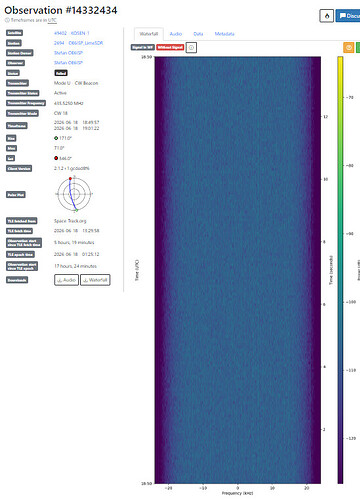Open the station 2694 link

78,43
